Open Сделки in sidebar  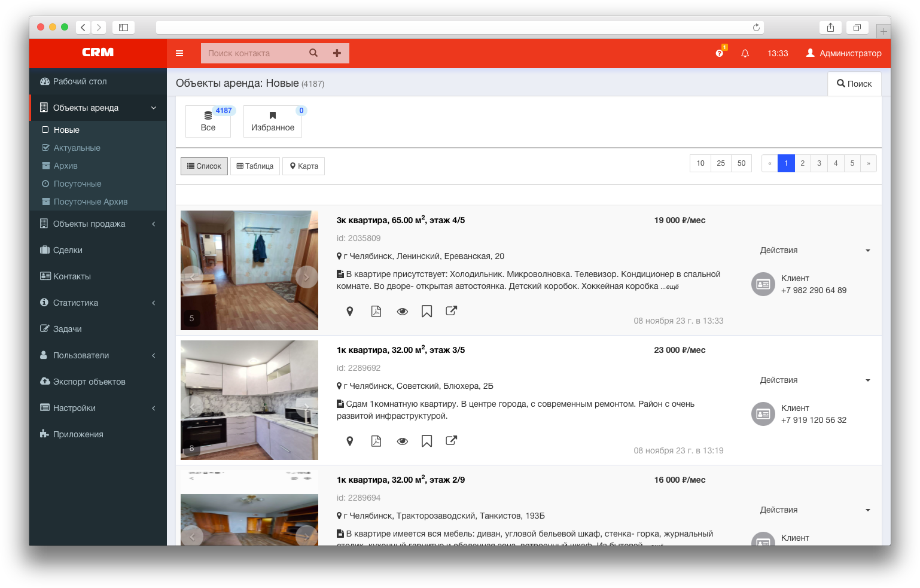98,250
